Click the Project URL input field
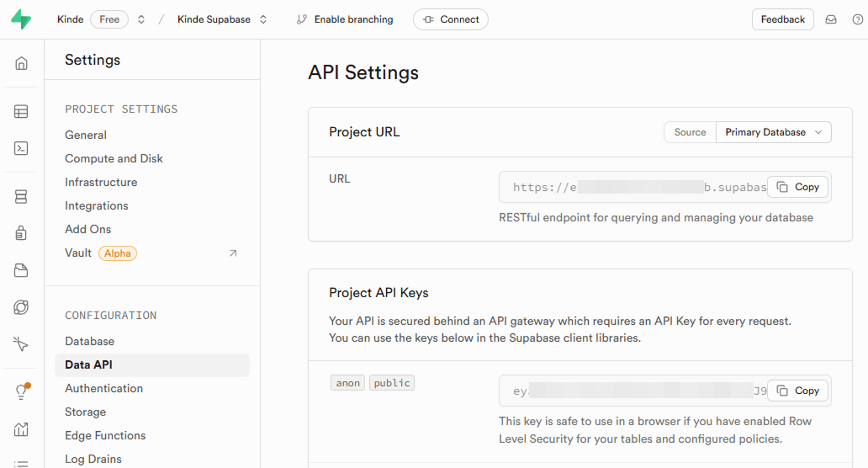 (631, 187)
